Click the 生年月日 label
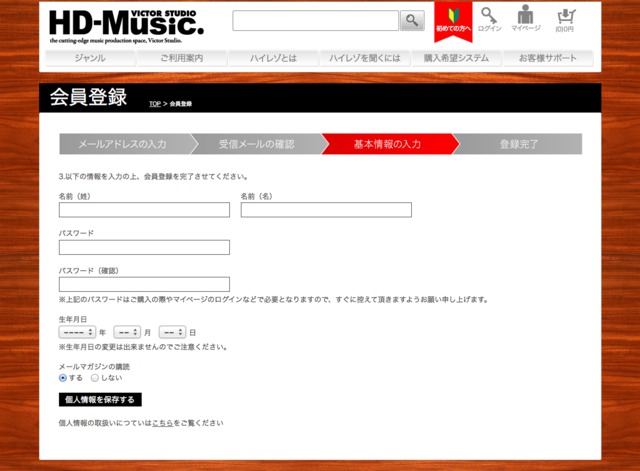Screen dimensions: 640x471 point(73,319)
